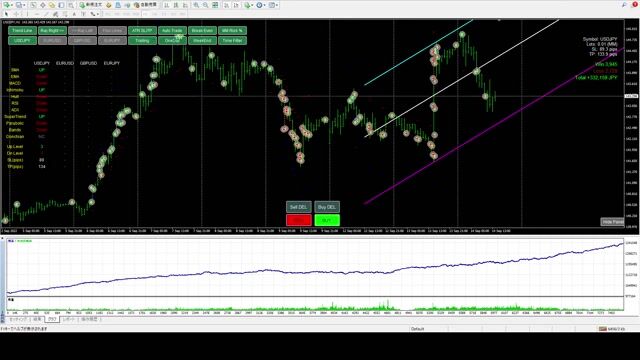The width and height of the screenshot is (640, 360).
Task: Toggle chart shift icon
Action: [x=236, y=5]
